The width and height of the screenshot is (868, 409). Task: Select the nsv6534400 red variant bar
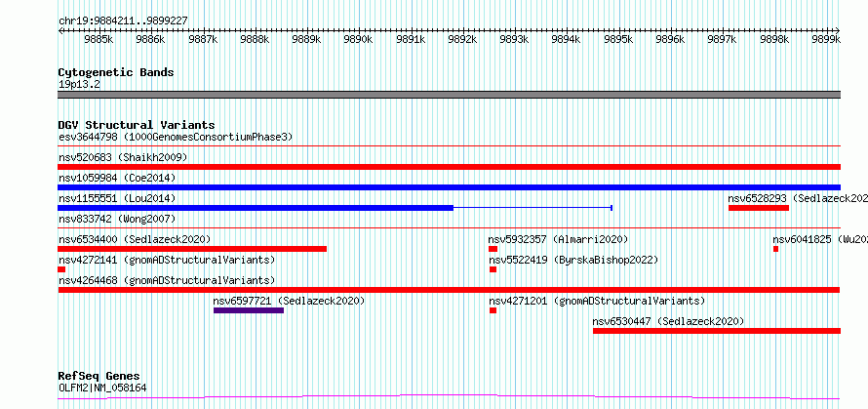(192, 249)
